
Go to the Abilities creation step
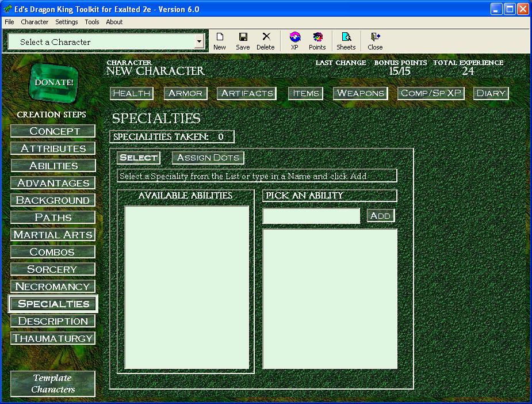(53, 166)
